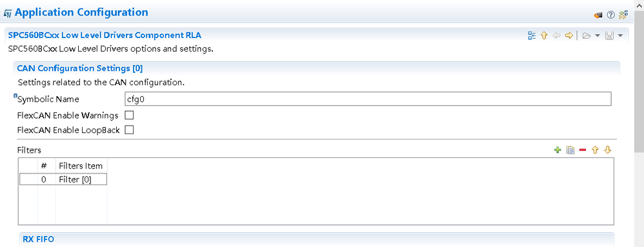This screenshot has width=644, height=247.
Task: Open the help question mark icon
Action: (610, 15)
